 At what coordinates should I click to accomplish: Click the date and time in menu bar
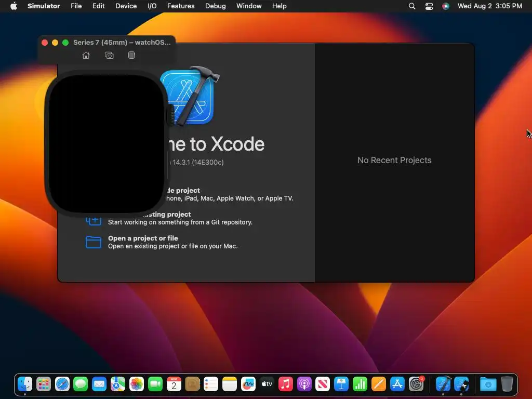(489, 6)
